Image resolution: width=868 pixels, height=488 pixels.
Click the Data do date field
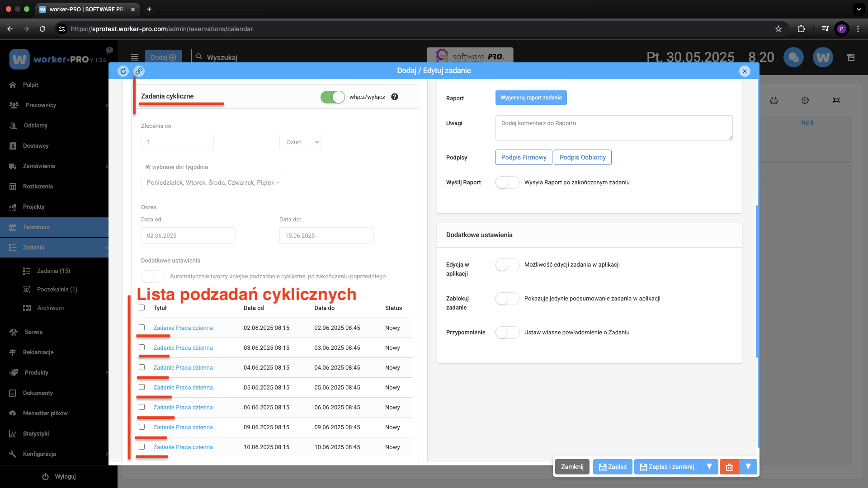coord(326,235)
